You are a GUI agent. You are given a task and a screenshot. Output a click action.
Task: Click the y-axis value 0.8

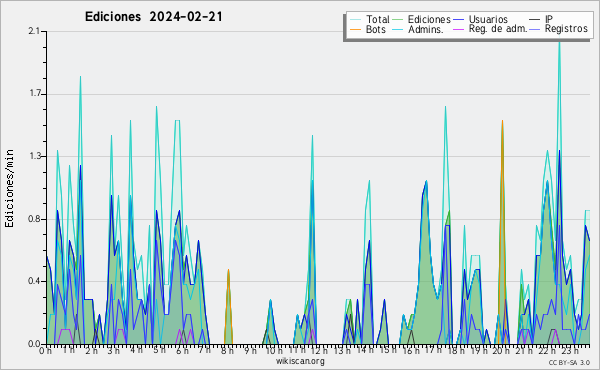34,219
